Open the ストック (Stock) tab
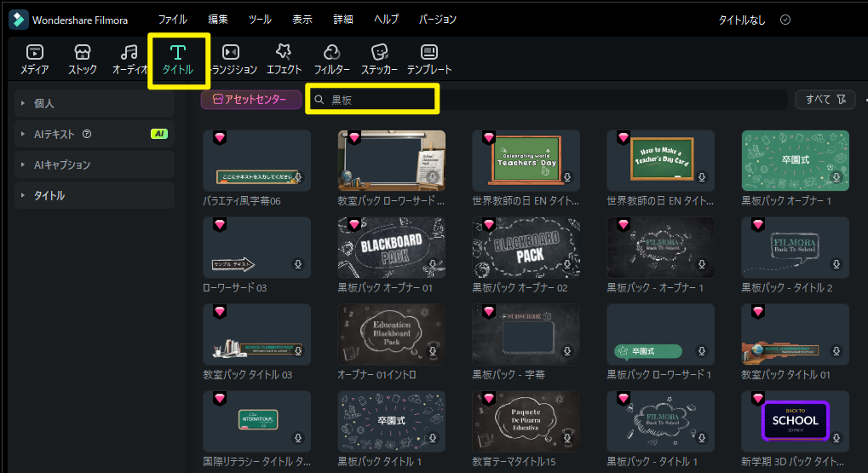The width and height of the screenshot is (868, 473). point(83,60)
